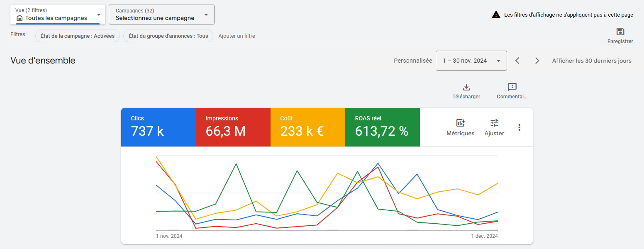Click the Télécharger download icon
Screen dimensions: 644x249
click(x=466, y=87)
